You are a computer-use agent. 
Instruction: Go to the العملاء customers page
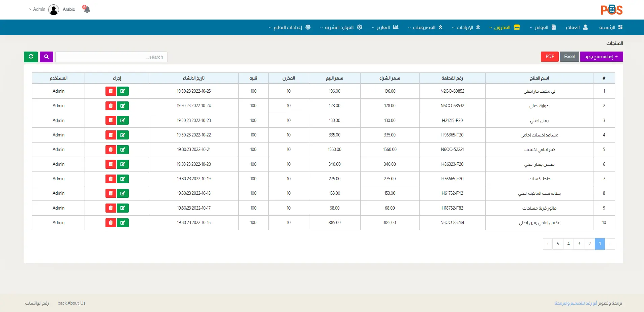[576, 27]
